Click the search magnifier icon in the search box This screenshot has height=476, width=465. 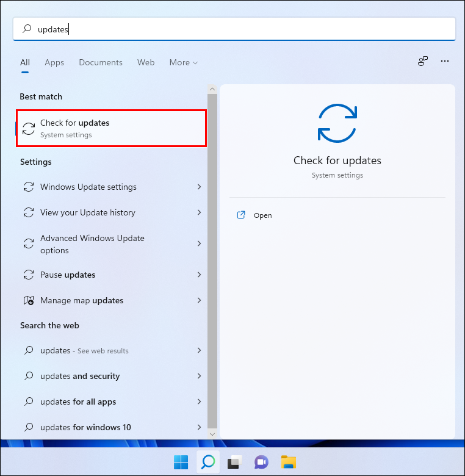[27, 29]
